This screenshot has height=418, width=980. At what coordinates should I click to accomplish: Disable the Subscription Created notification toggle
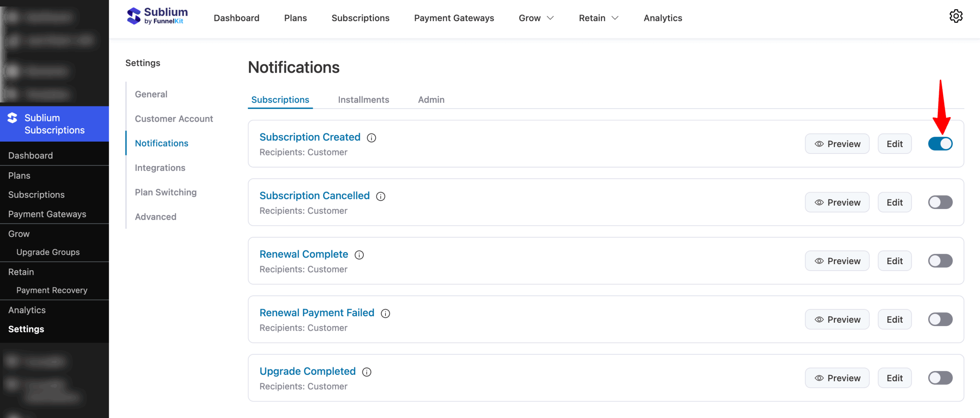[x=940, y=144]
